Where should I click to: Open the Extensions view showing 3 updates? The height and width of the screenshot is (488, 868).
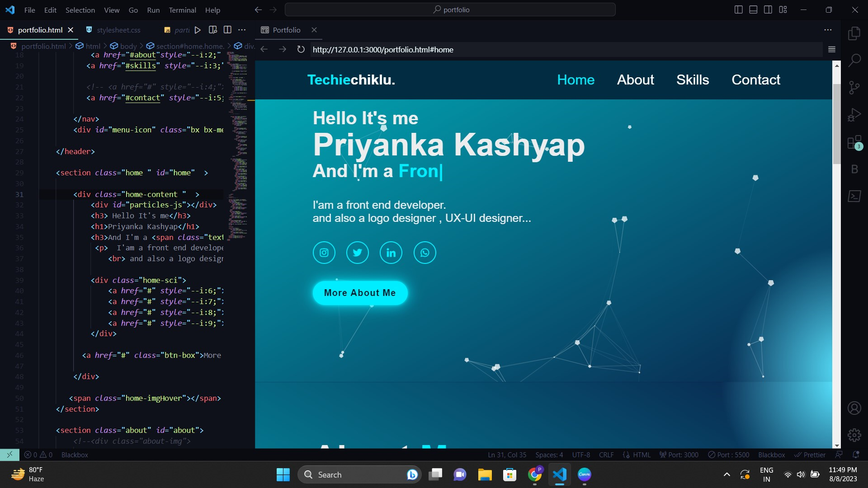854,141
